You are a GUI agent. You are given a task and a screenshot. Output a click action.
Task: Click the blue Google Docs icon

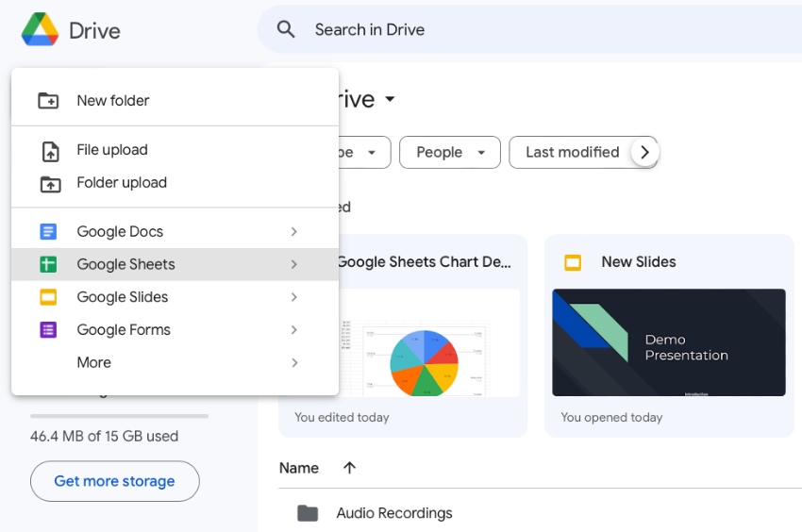point(48,231)
